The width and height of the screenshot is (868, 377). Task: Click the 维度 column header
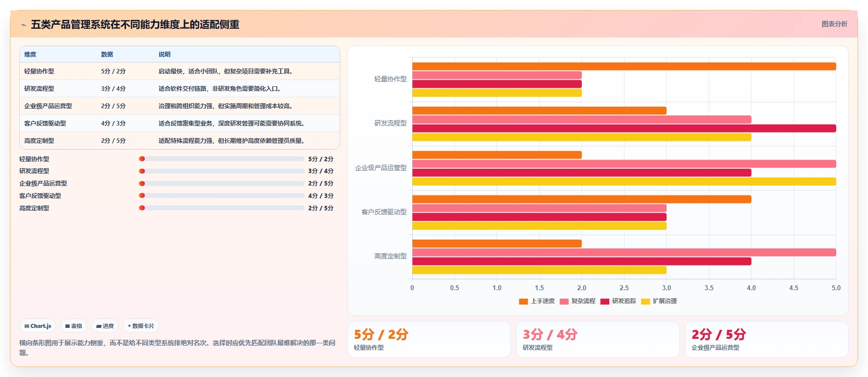coord(30,55)
